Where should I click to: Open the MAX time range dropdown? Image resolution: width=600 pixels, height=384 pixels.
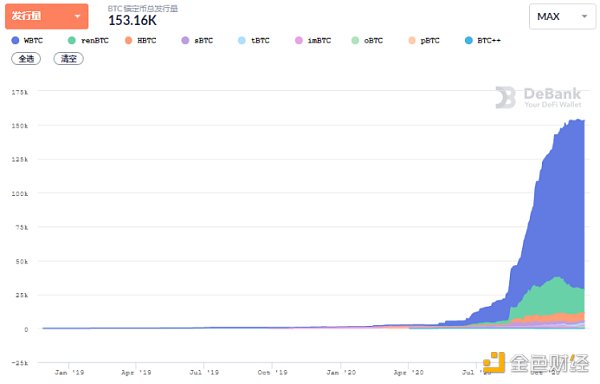coord(562,16)
